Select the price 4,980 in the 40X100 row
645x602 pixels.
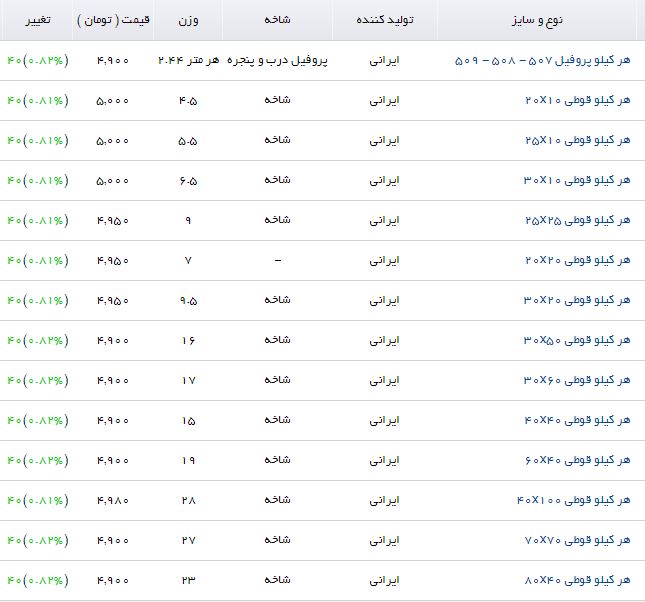113,501
